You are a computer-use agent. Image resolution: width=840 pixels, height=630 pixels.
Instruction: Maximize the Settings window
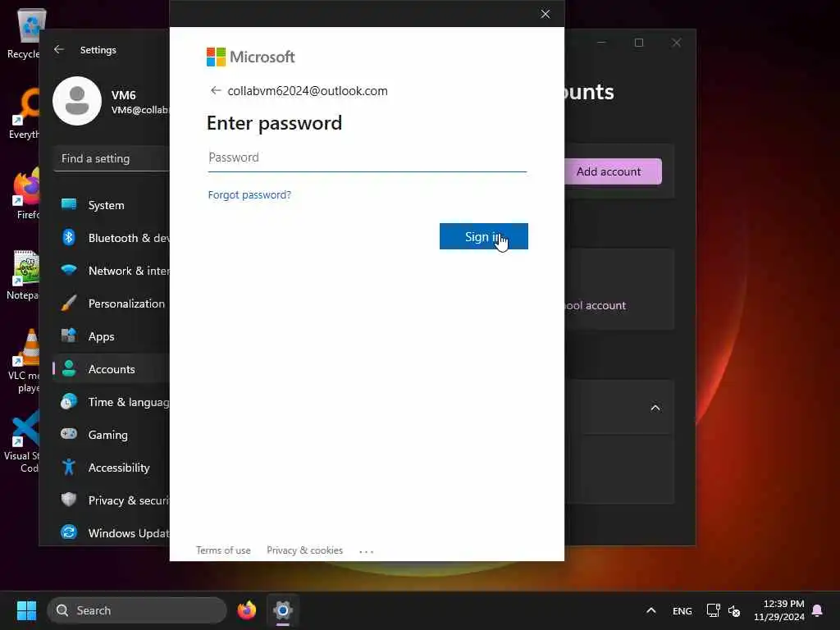638,43
